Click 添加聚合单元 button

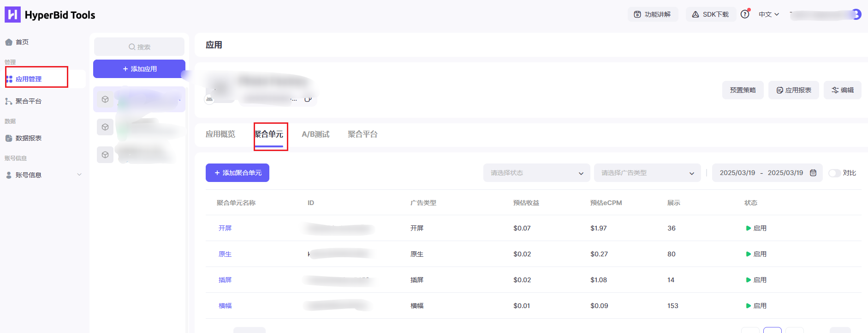pos(238,173)
